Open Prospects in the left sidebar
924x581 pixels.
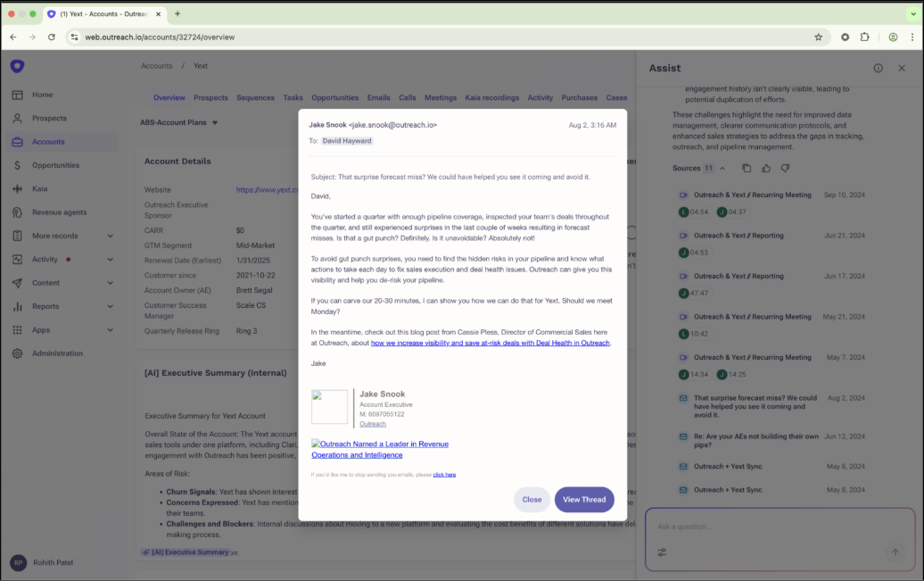point(49,118)
